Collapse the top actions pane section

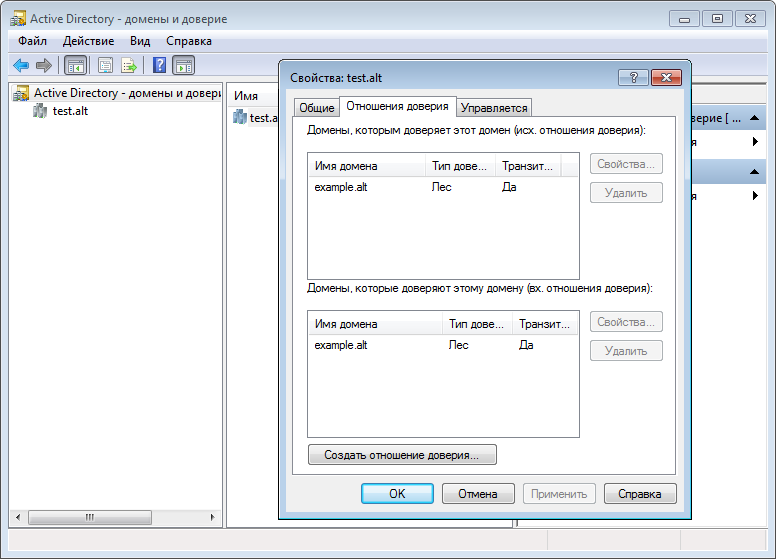coord(755,118)
